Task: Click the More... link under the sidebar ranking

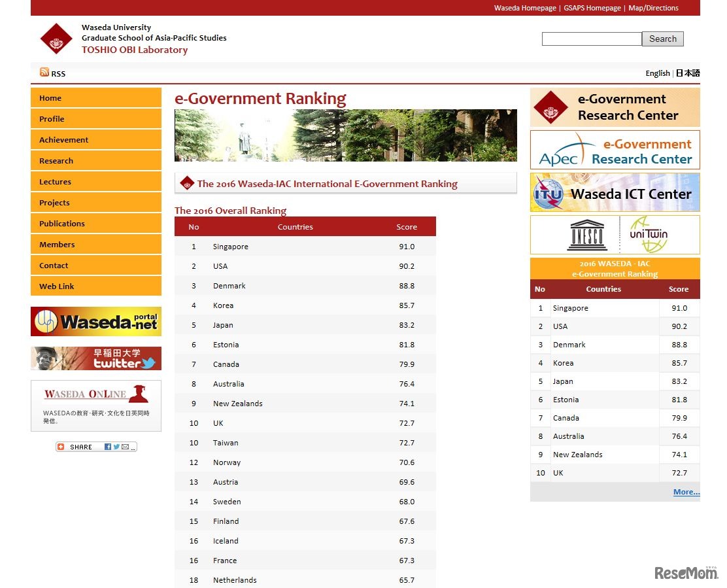Action: (686, 492)
